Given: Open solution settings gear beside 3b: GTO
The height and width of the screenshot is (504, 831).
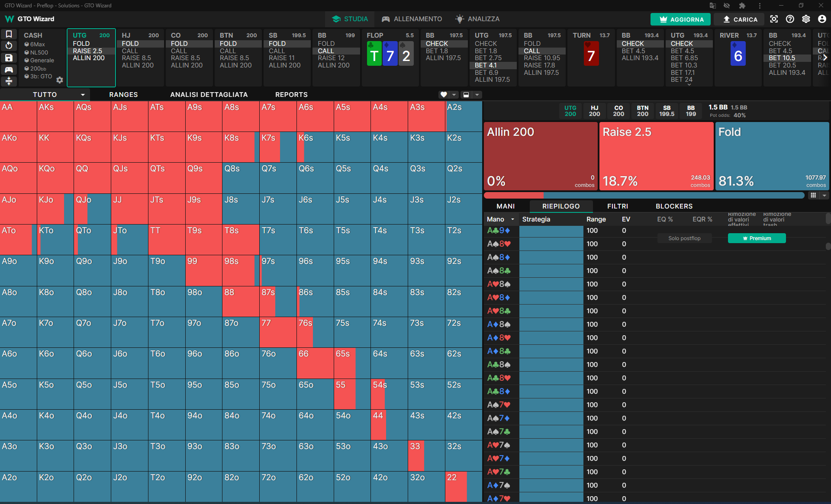Looking at the screenshot, I should click(60, 80).
